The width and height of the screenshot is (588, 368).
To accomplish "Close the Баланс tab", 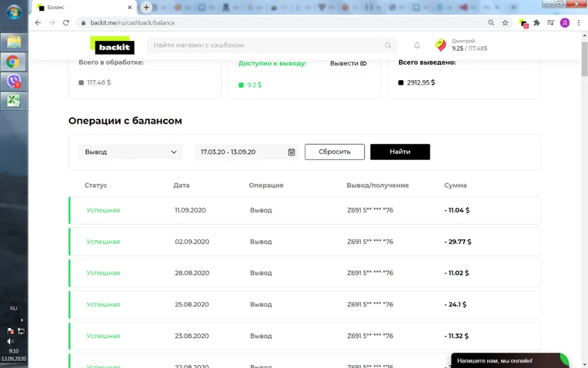I will pyautogui.click(x=130, y=7).
